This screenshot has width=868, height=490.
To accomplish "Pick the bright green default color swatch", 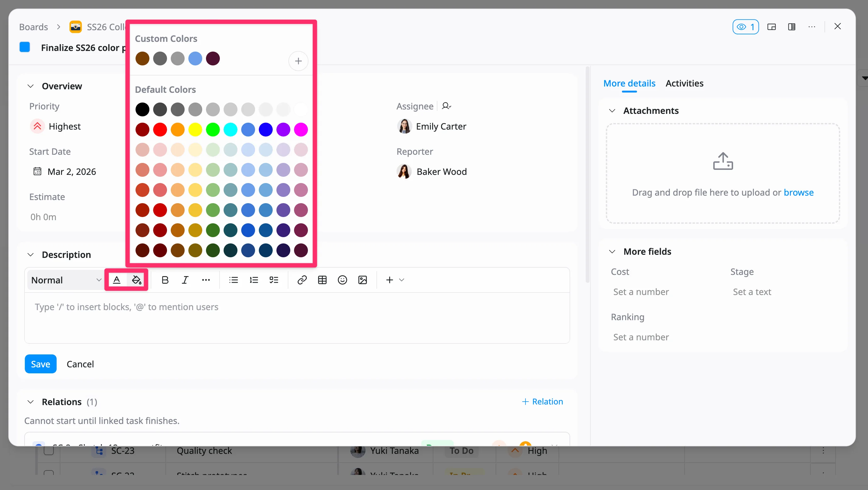I will click(213, 129).
